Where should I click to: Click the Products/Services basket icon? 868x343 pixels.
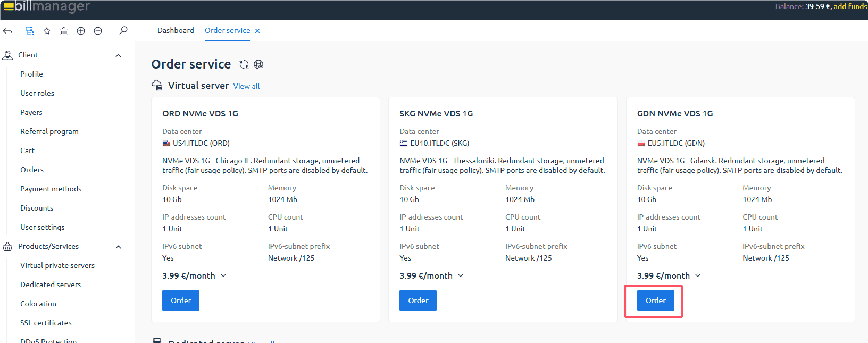7,247
